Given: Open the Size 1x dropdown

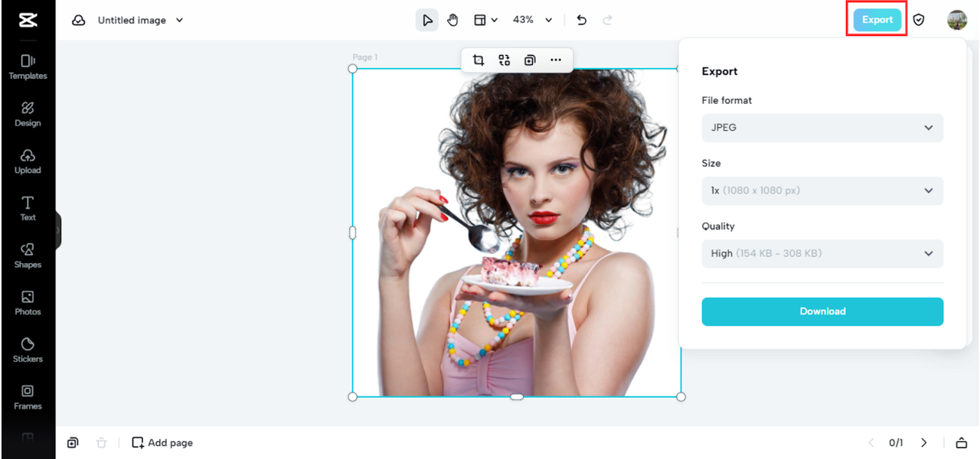Looking at the screenshot, I should pyautogui.click(x=822, y=190).
